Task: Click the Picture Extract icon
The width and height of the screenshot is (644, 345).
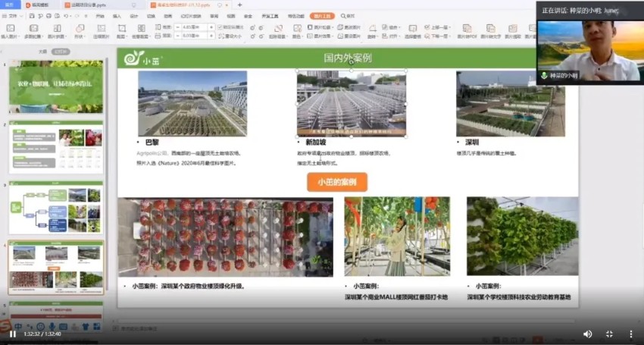Action: click(513, 28)
